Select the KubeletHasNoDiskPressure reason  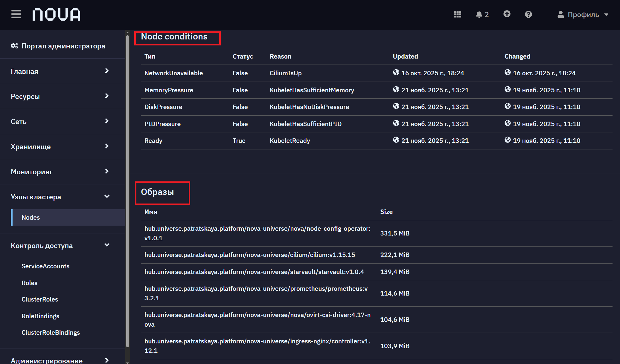coord(309,107)
